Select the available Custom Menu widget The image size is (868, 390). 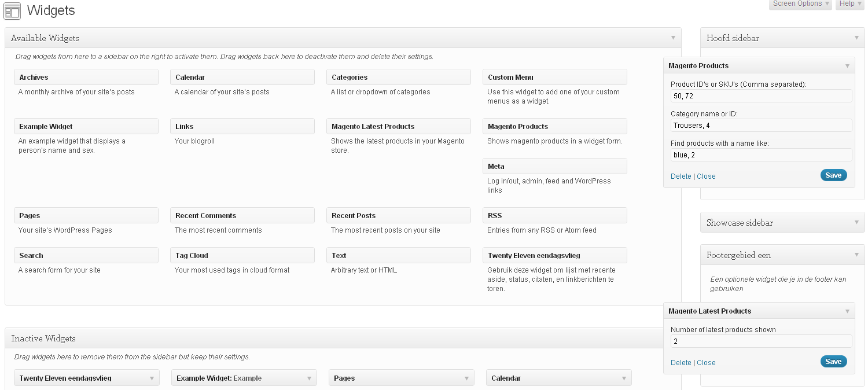tap(555, 77)
